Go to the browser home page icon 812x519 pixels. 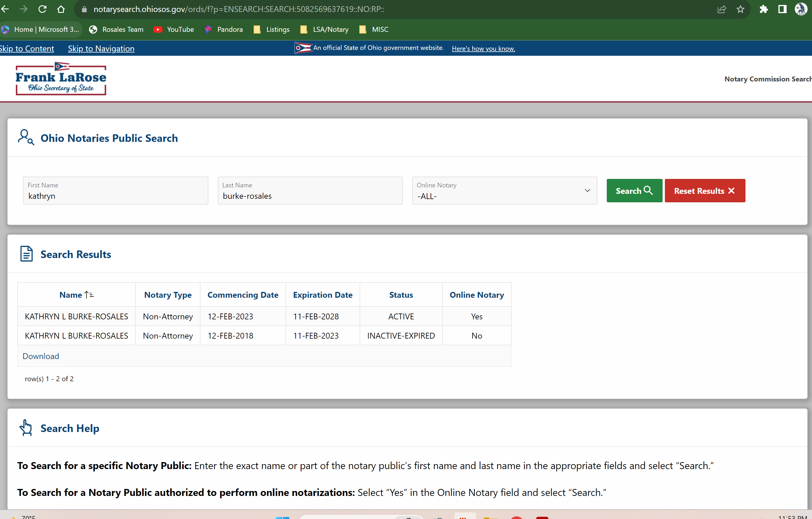pos(61,9)
